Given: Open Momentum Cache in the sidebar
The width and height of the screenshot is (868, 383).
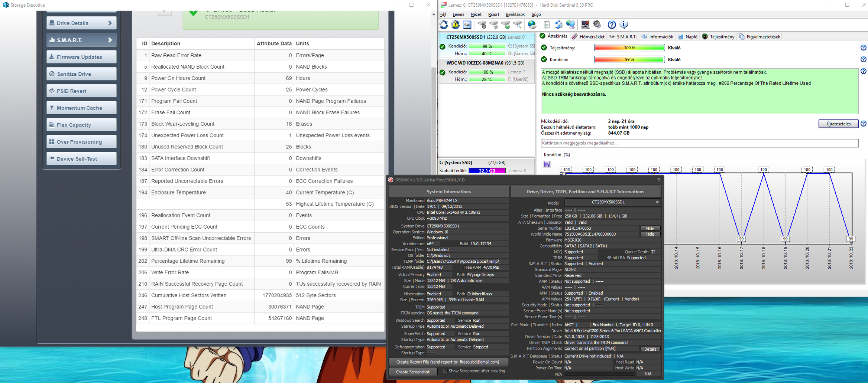Looking at the screenshot, I should (x=81, y=108).
